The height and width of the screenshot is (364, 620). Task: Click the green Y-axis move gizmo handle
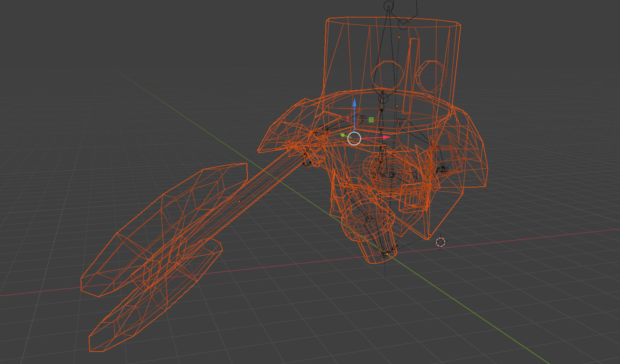(343, 135)
